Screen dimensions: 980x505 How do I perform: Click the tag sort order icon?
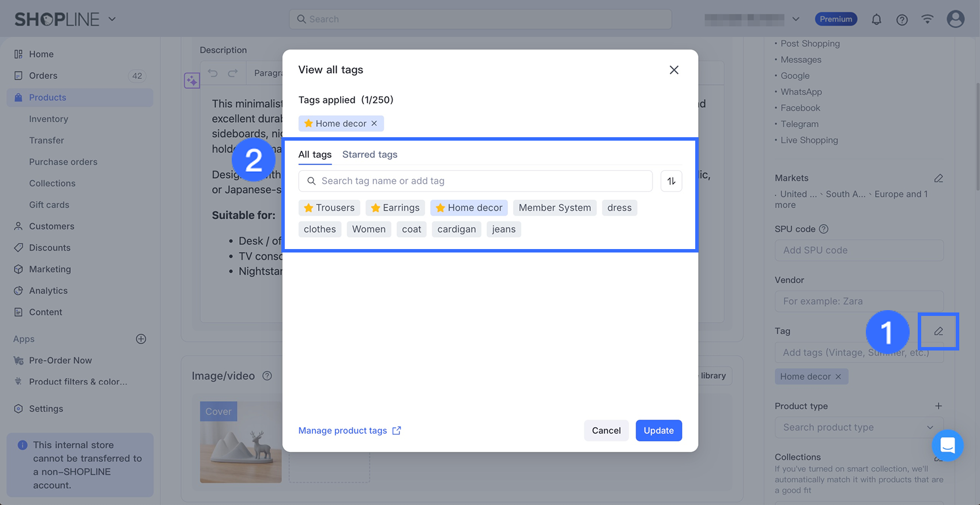(671, 181)
